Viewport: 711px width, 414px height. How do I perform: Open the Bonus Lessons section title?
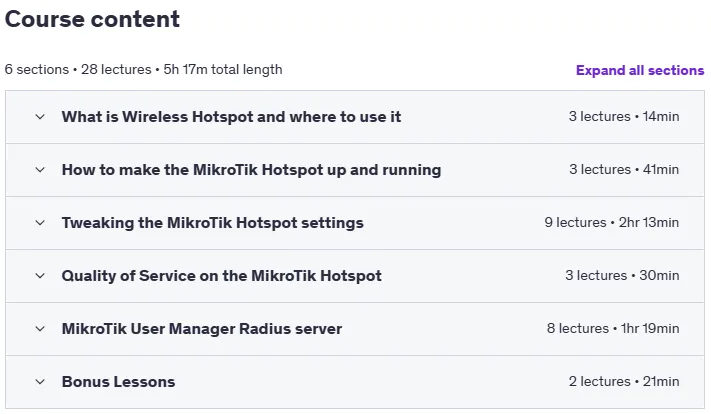(x=118, y=382)
